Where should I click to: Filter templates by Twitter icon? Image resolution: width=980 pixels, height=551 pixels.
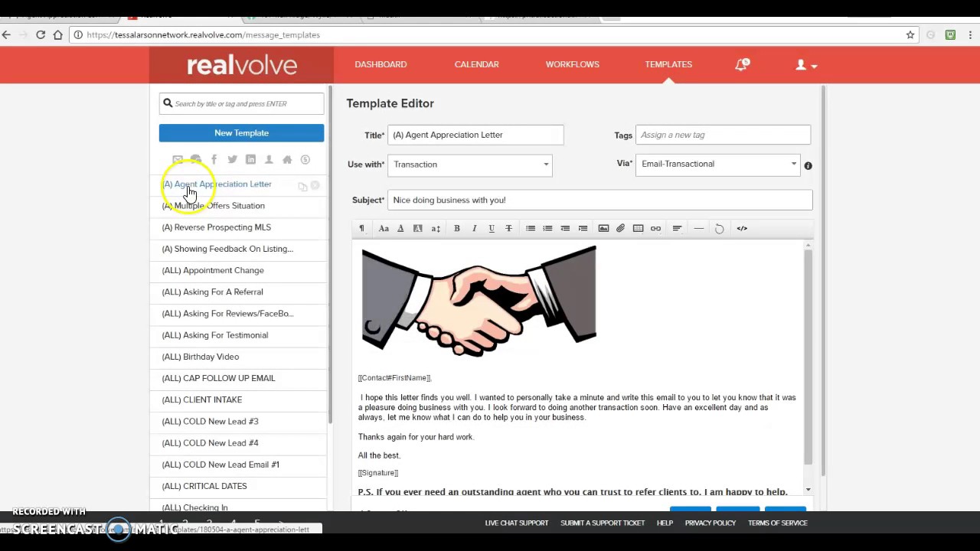pyautogui.click(x=232, y=159)
